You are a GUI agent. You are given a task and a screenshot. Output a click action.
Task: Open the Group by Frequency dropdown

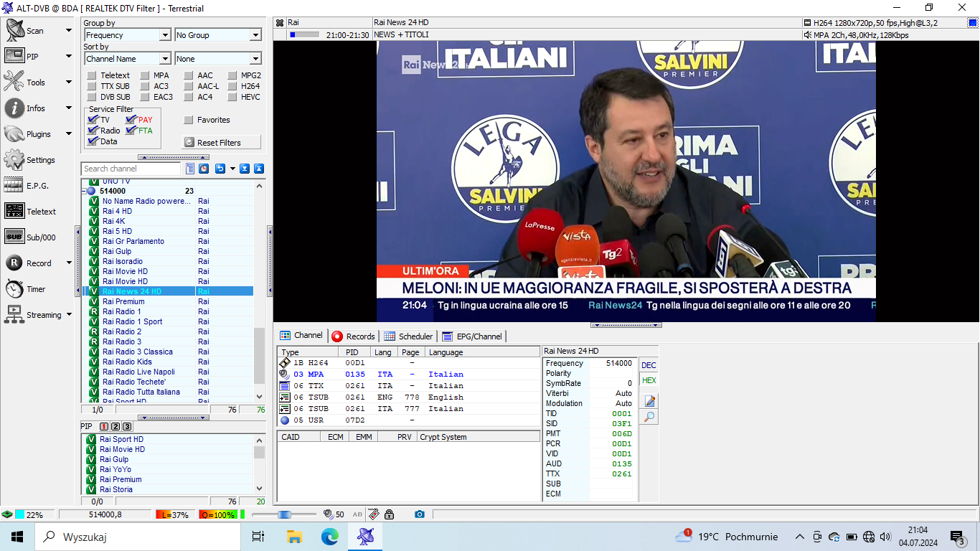pos(127,34)
